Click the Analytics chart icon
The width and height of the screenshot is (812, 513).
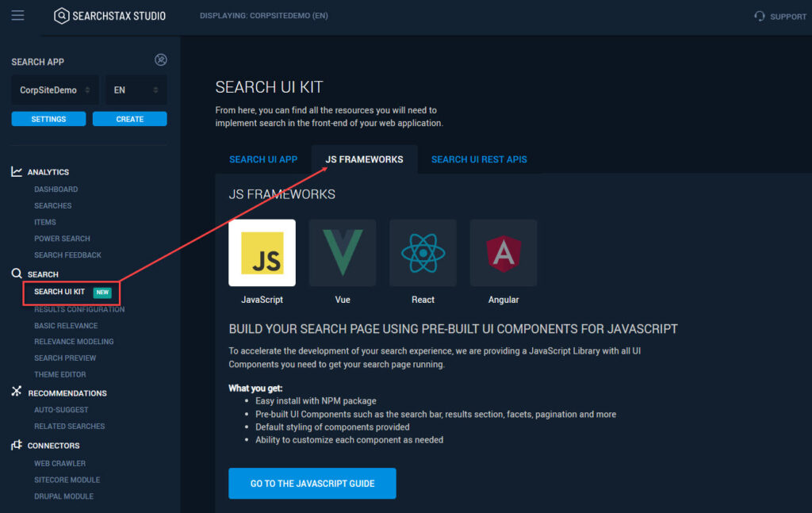[x=17, y=171]
